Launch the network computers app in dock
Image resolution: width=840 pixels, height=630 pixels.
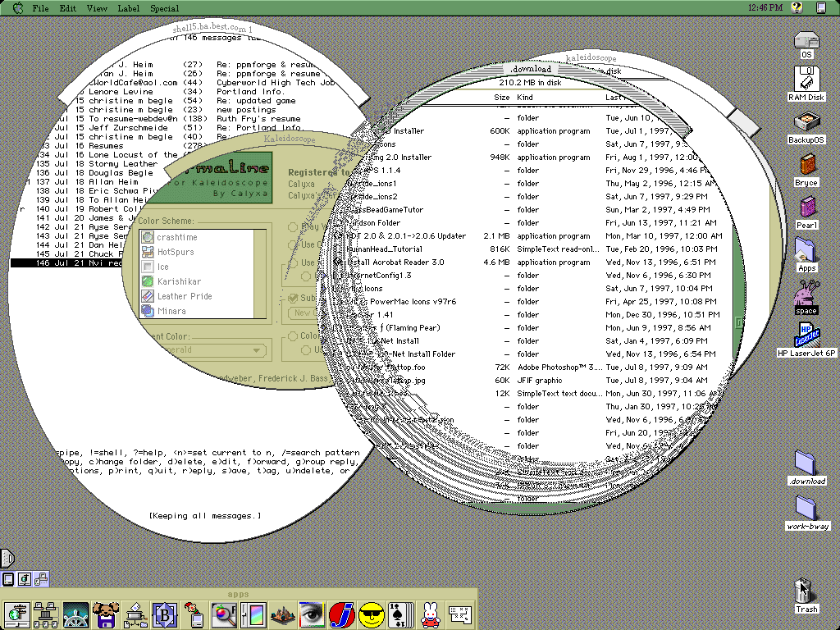click(x=46, y=614)
